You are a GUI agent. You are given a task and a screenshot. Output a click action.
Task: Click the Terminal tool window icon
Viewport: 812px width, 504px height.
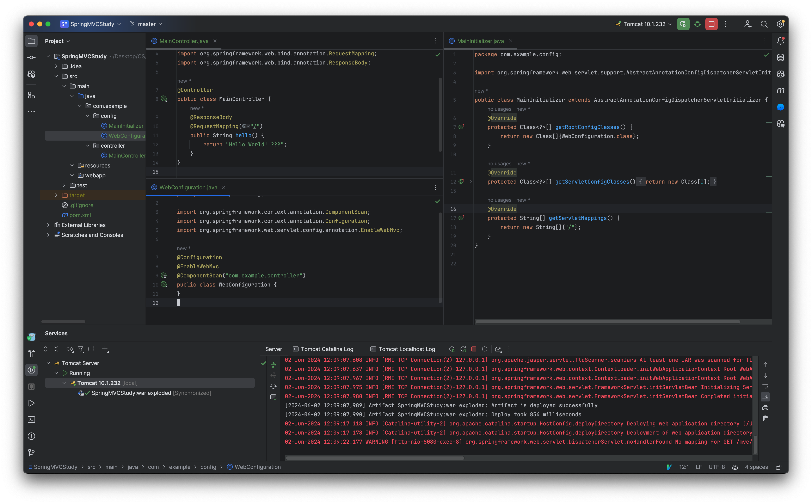pyautogui.click(x=32, y=419)
